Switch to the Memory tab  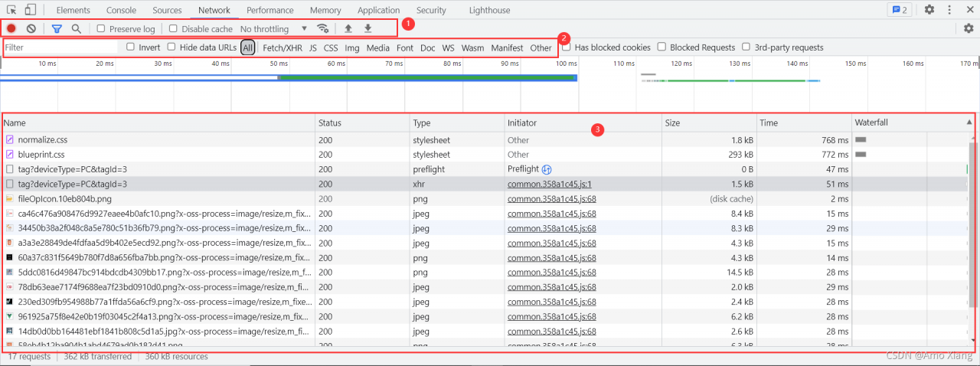pyautogui.click(x=325, y=10)
